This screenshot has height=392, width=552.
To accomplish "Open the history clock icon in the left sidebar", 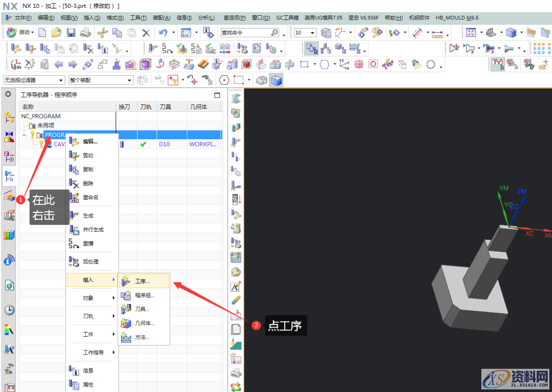I will tap(9, 310).
